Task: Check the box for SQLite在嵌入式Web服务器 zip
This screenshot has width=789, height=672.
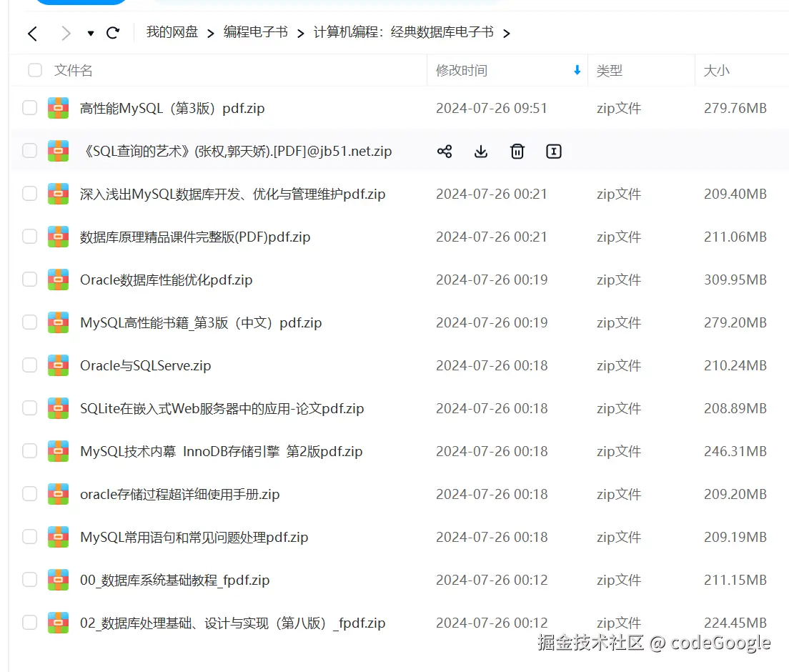Action: (x=30, y=407)
